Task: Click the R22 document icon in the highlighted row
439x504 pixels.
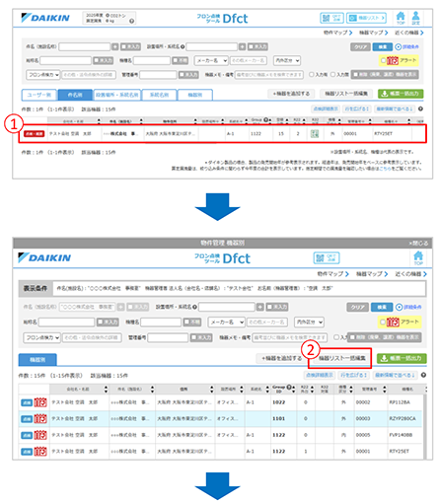Action: (315, 133)
